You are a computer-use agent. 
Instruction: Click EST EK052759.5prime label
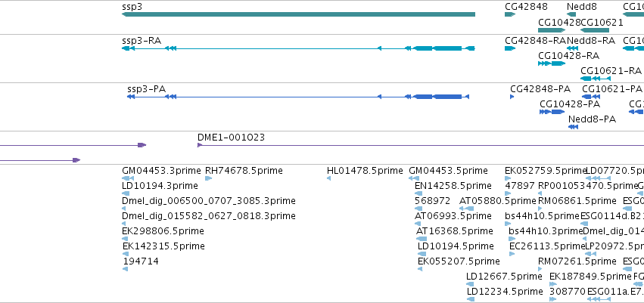click(545, 171)
